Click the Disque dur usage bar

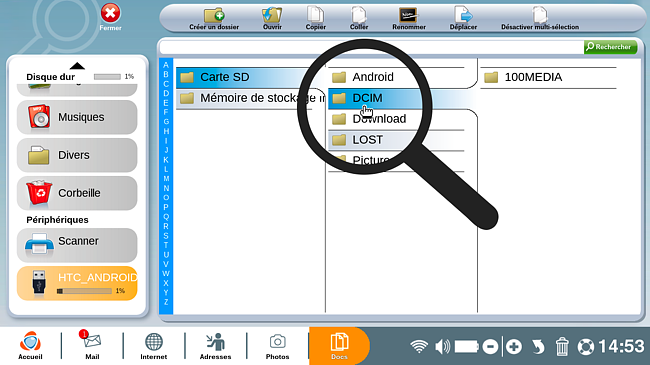107,77
